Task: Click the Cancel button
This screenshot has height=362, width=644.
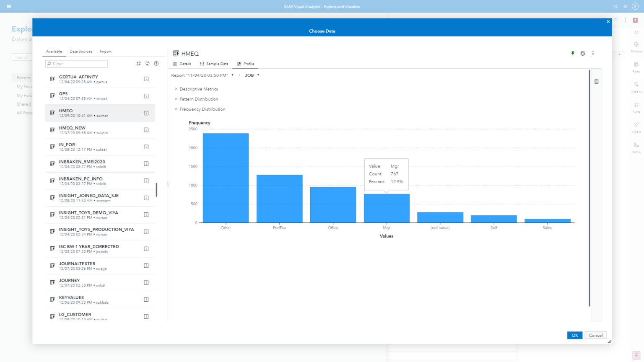Action: [595, 335]
